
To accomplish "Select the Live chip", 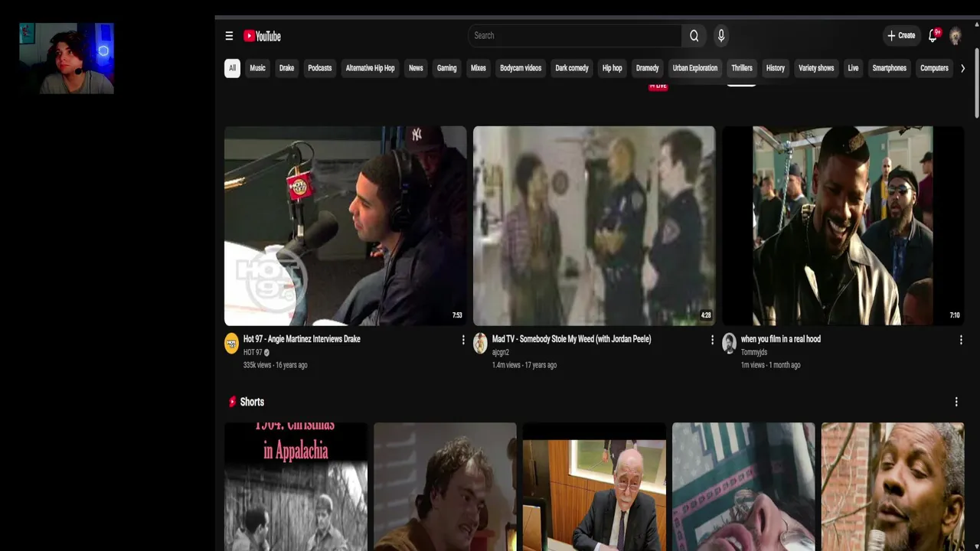I will click(x=853, y=68).
